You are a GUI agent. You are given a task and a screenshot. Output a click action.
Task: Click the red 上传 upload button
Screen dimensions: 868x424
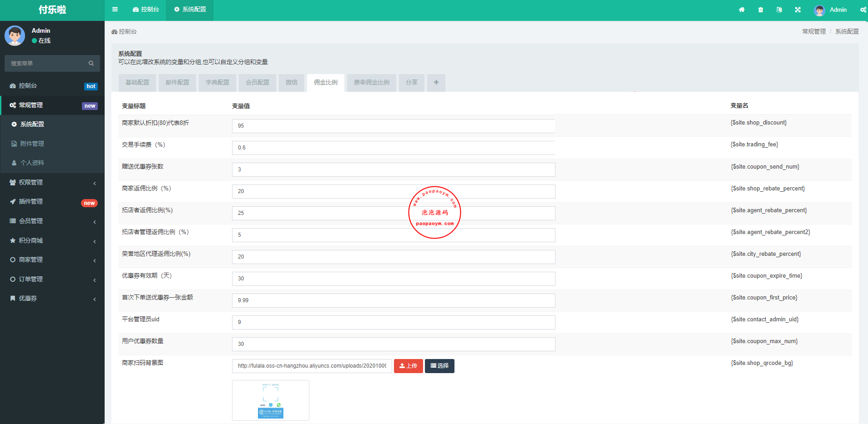(x=408, y=366)
